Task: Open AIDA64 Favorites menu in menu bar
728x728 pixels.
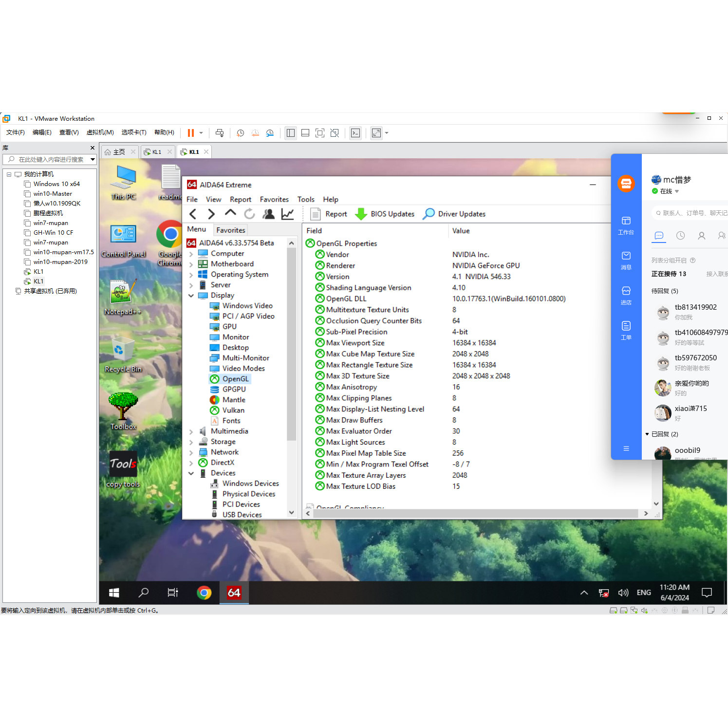Action: point(274,199)
